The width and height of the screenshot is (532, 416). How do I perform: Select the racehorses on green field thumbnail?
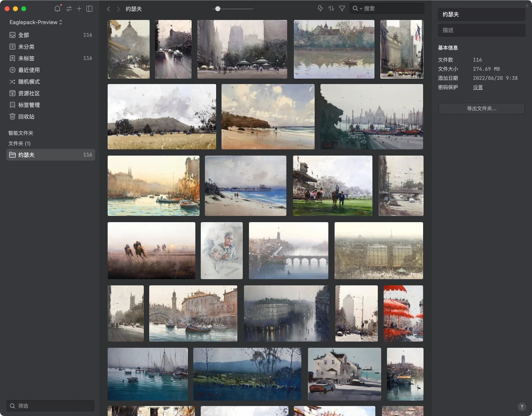(x=332, y=186)
